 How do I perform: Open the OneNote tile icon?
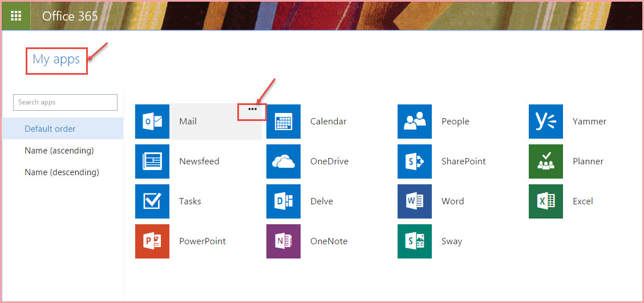point(283,241)
